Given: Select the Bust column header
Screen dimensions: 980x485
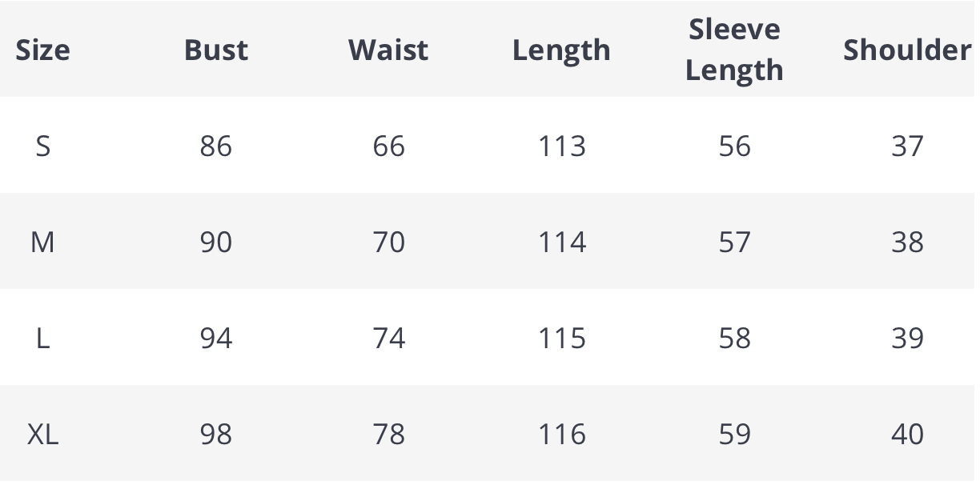Looking at the screenshot, I should coord(216,50).
